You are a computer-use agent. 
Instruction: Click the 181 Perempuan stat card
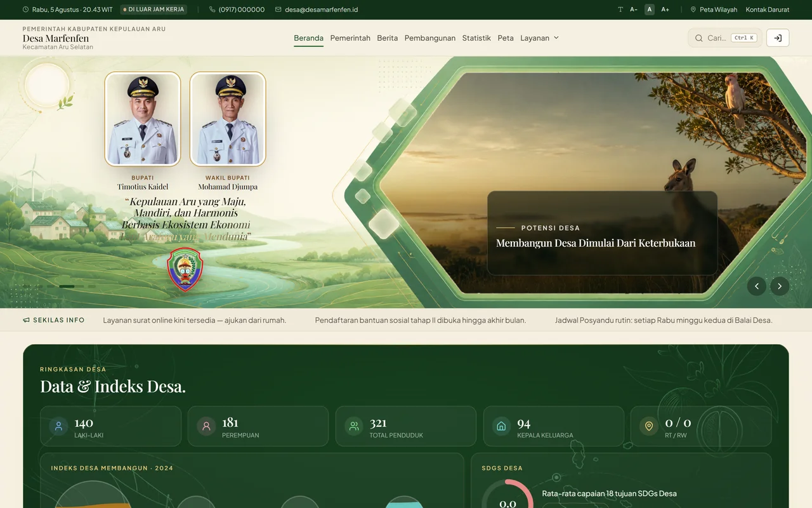coord(258,426)
